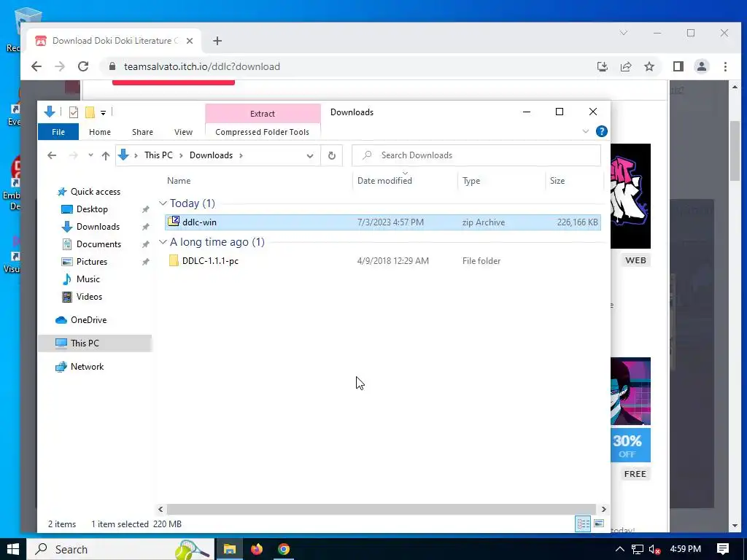The width and height of the screenshot is (747, 560).
Task: Open OneDrive in navigation pane
Action: click(x=88, y=320)
